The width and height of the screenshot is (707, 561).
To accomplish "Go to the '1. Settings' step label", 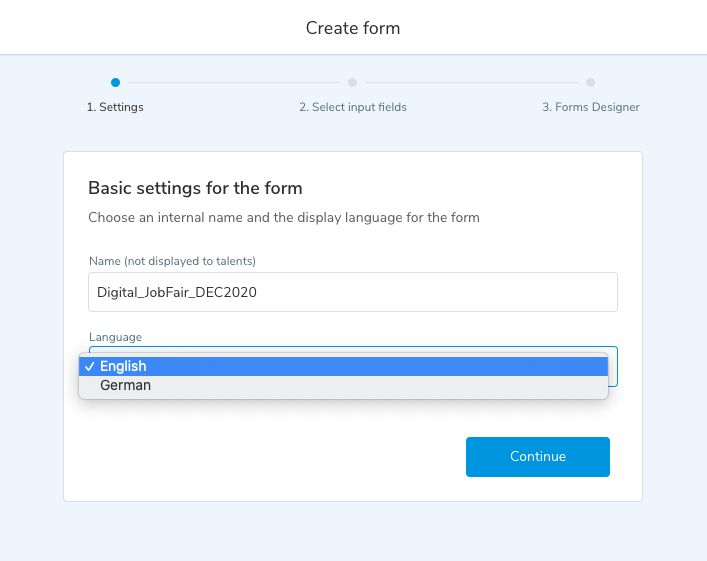I will point(115,107).
